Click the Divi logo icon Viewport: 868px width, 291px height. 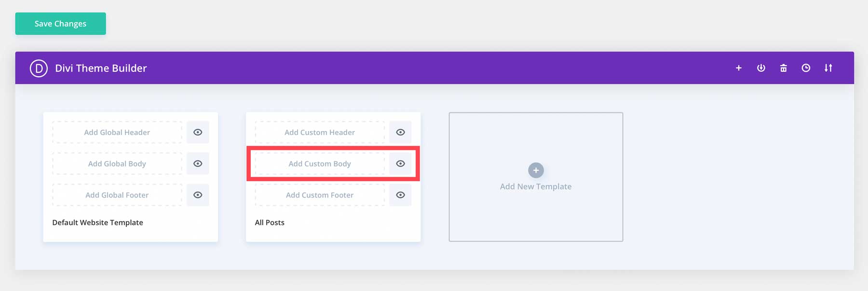(39, 68)
